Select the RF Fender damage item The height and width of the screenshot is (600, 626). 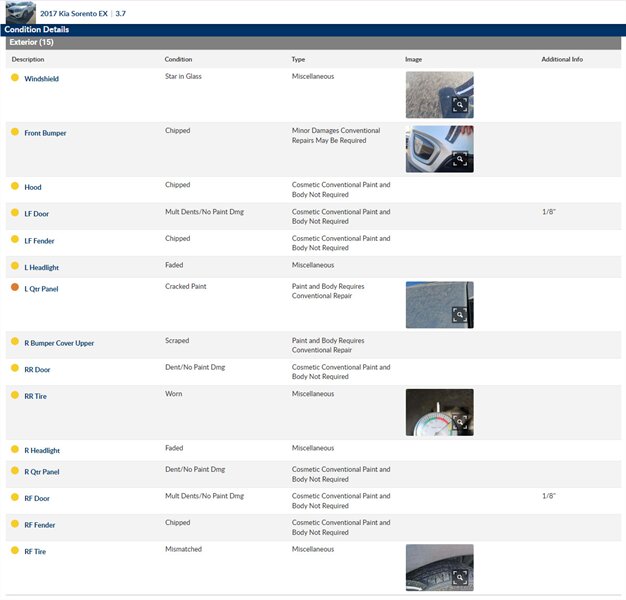pyautogui.click(x=39, y=525)
